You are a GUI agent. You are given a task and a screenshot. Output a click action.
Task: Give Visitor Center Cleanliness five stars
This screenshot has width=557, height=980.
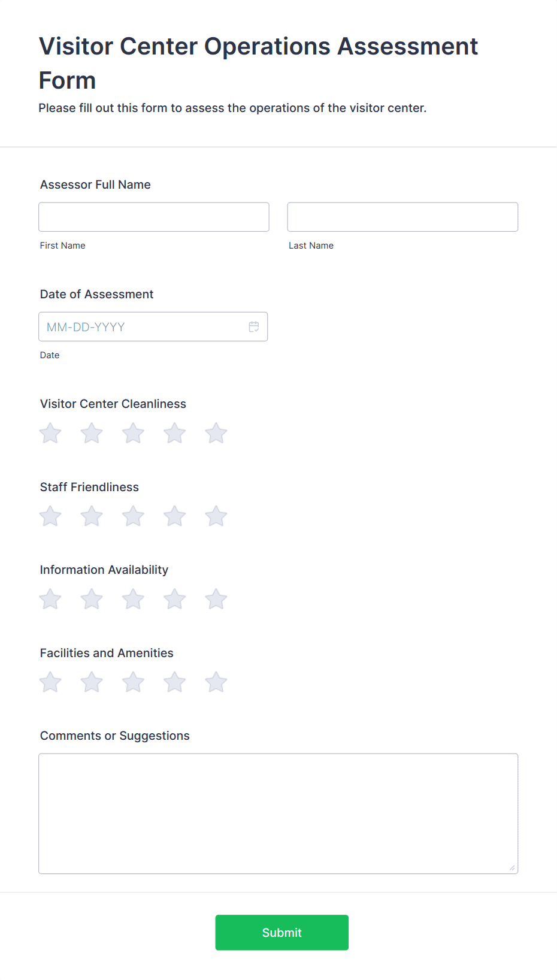tap(216, 433)
